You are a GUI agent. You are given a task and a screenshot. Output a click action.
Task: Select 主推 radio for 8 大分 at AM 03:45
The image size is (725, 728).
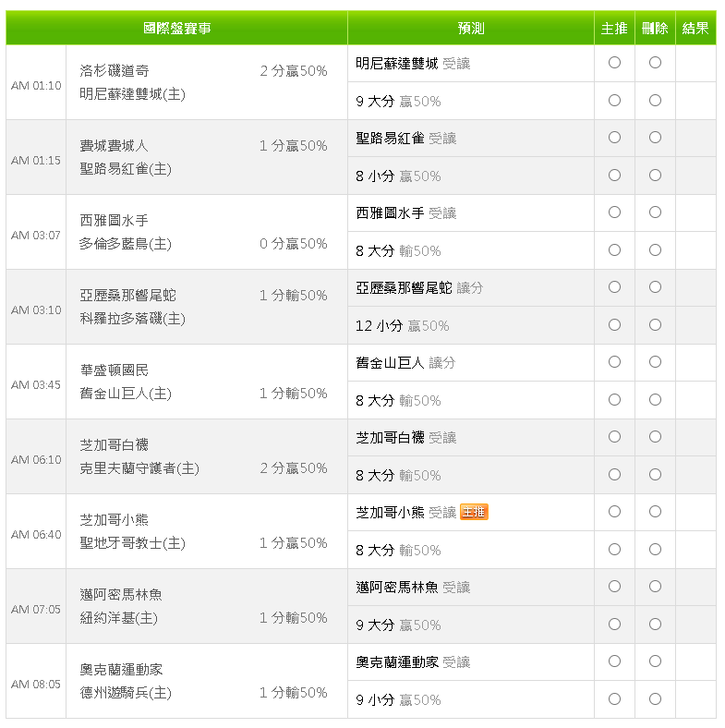(614, 399)
